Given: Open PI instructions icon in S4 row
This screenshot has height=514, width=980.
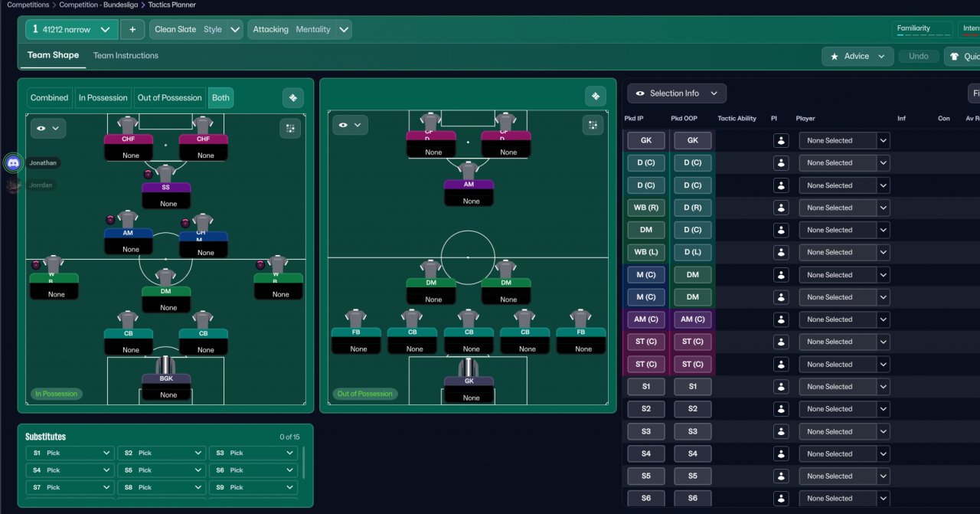Looking at the screenshot, I should (x=781, y=453).
